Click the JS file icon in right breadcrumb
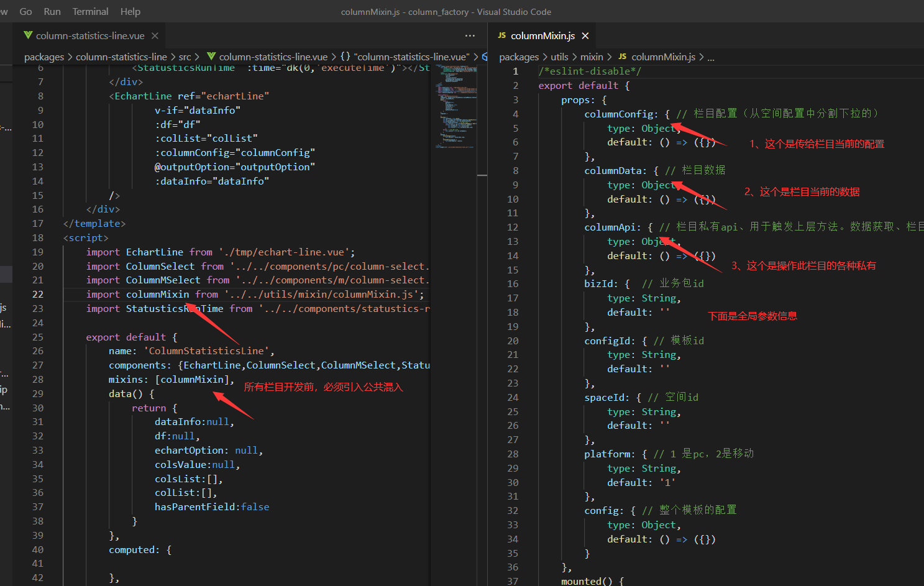Image resolution: width=924 pixels, height=586 pixels. tap(622, 57)
